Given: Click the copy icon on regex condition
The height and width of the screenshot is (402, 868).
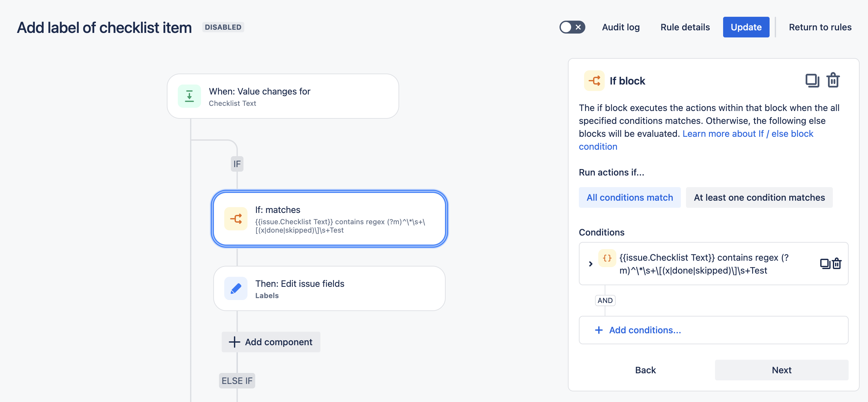Looking at the screenshot, I should click(824, 264).
